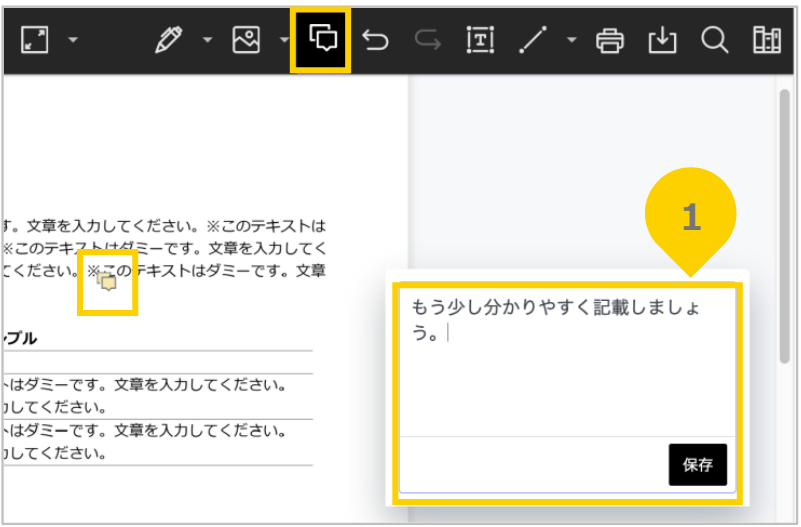Select the text box tool
Viewport: 801px width, 527px height.
coord(480,39)
